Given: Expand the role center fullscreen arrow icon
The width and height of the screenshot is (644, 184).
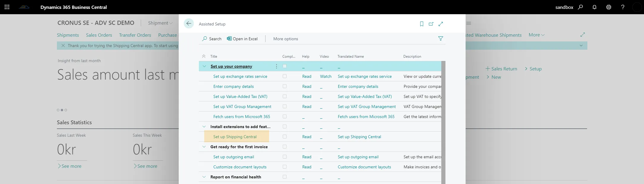Looking at the screenshot, I should point(583,35).
